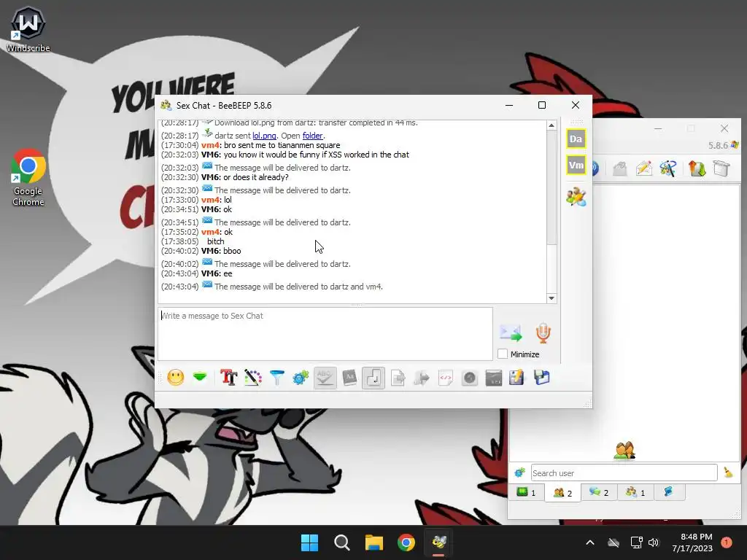Click the chat scrollbar up arrow

[x=551, y=125]
